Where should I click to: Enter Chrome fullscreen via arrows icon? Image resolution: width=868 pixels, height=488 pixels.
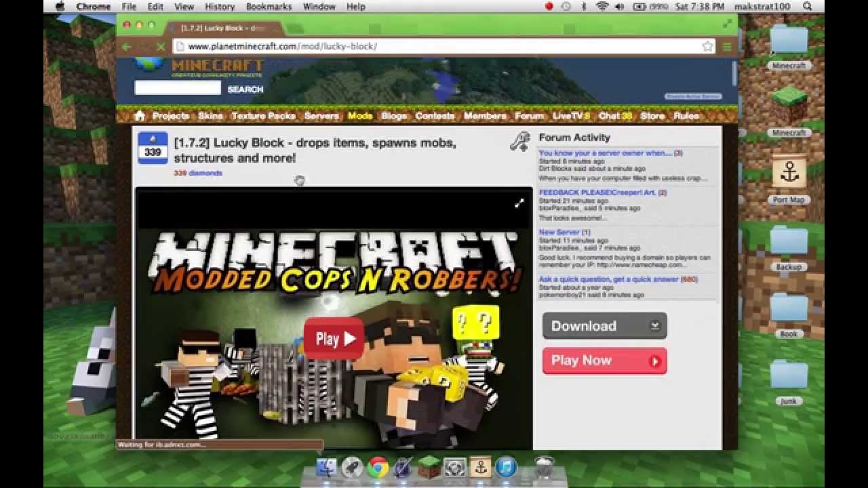(728, 24)
